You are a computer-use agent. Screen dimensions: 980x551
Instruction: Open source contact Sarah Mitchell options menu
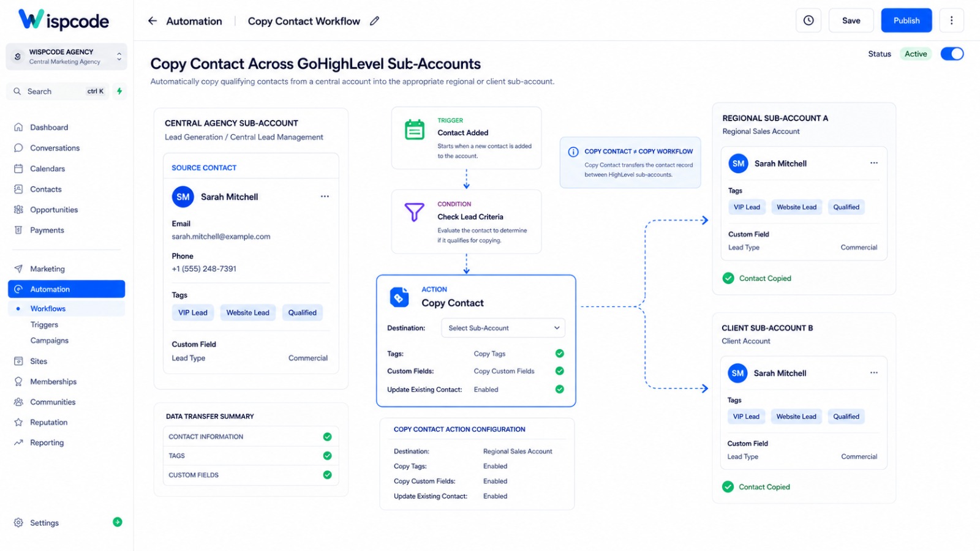325,197
